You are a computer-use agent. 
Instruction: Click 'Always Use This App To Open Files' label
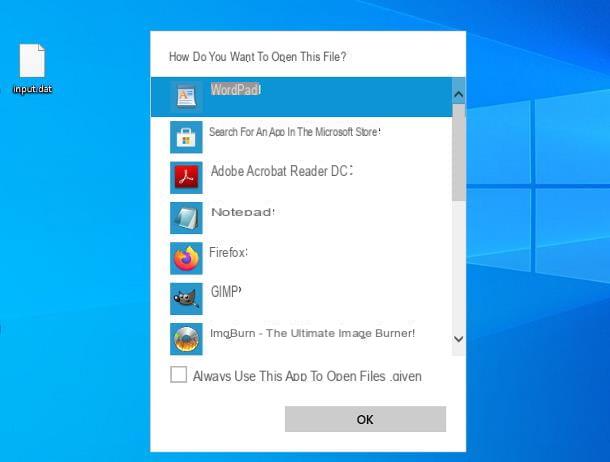coord(307,376)
